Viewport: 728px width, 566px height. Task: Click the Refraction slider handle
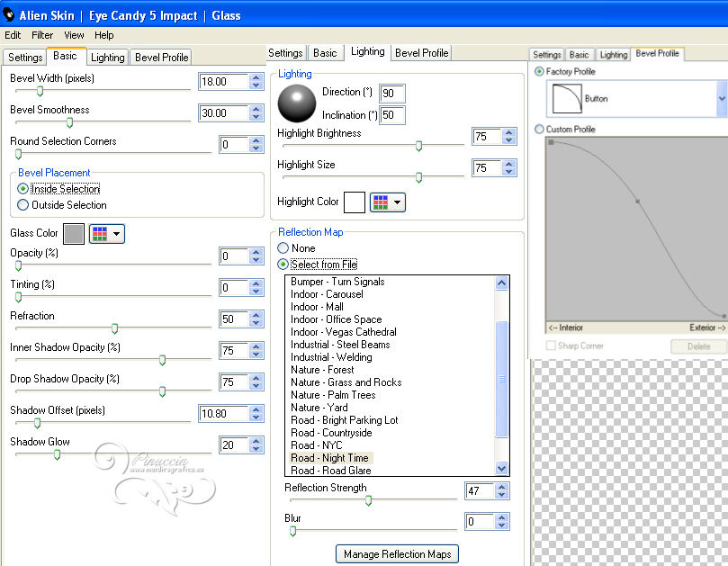click(x=114, y=328)
